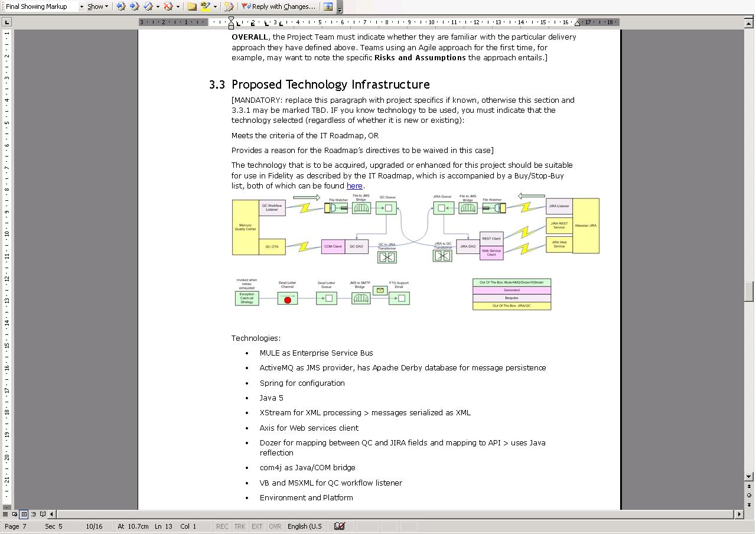This screenshot has width=756, height=534.
Task: Toggle REC macro recording indicator
Action: click(222, 526)
